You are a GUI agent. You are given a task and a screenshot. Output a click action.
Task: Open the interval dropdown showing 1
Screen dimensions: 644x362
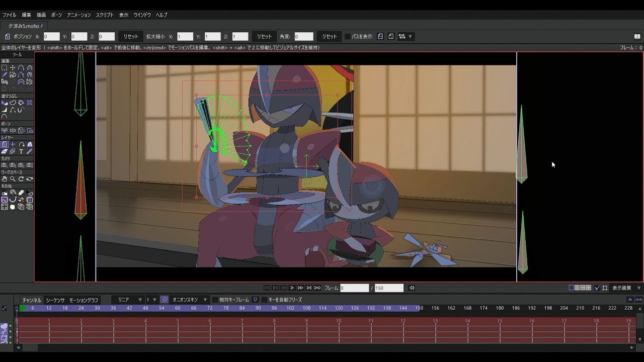pos(151,300)
